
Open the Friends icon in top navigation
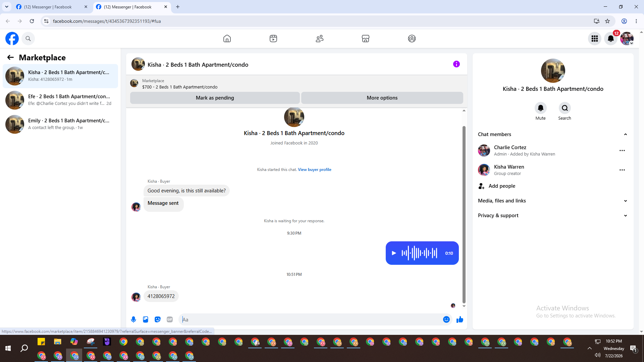click(320, 39)
